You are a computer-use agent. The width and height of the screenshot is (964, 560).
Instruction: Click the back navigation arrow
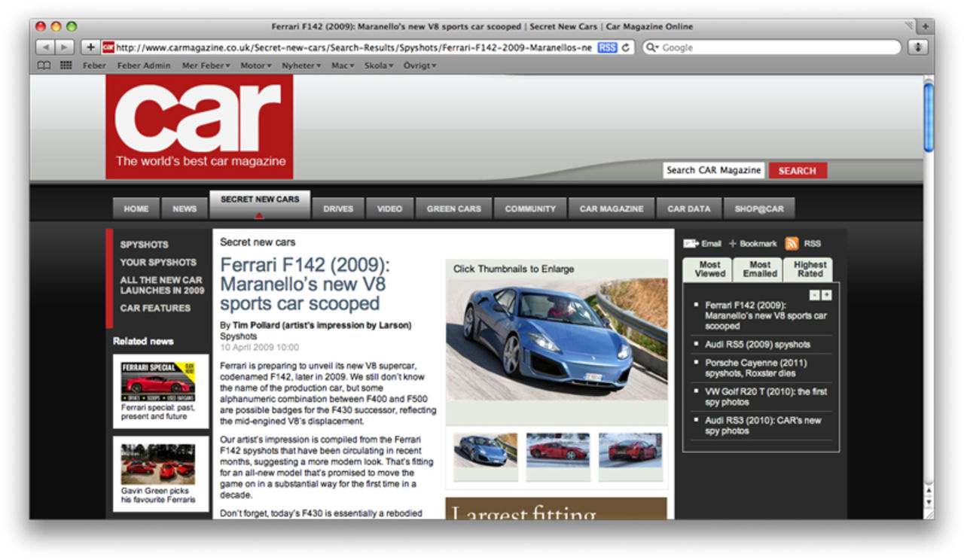tap(47, 47)
